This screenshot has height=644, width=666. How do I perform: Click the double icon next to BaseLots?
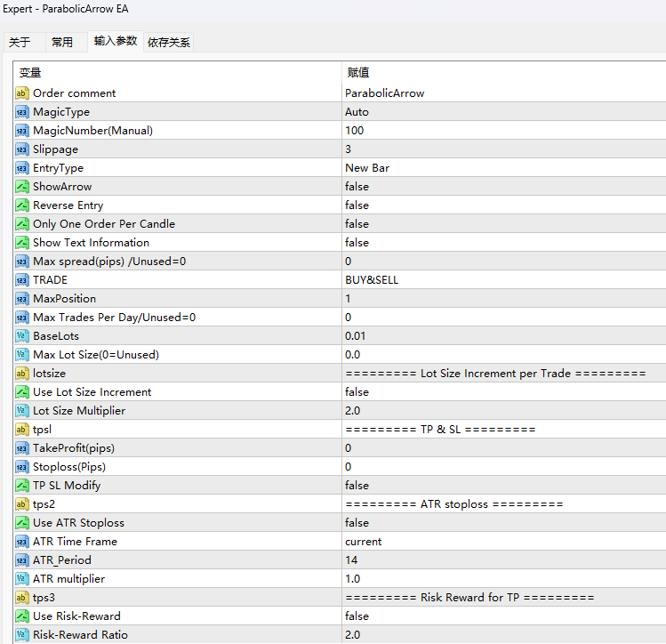[22, 336]
